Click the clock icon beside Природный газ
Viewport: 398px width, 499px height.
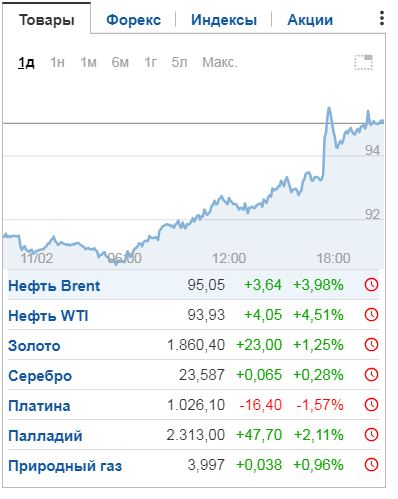click(371, 464)
